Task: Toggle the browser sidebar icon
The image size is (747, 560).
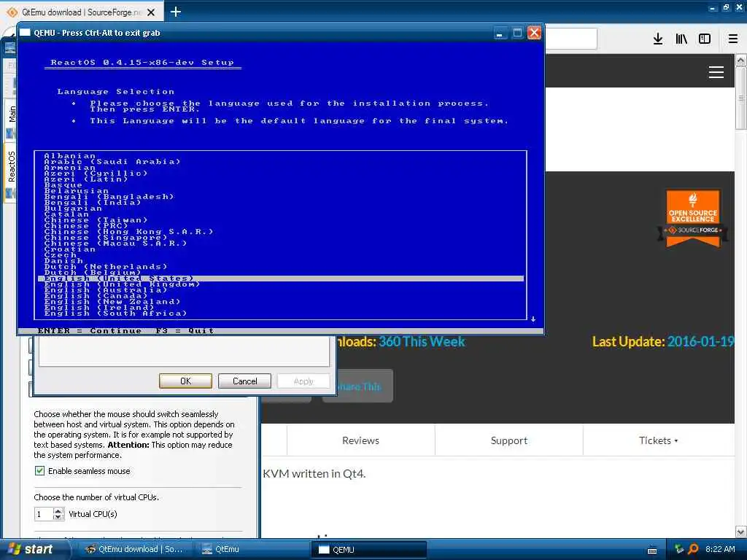Action: [x=705, y=39]
